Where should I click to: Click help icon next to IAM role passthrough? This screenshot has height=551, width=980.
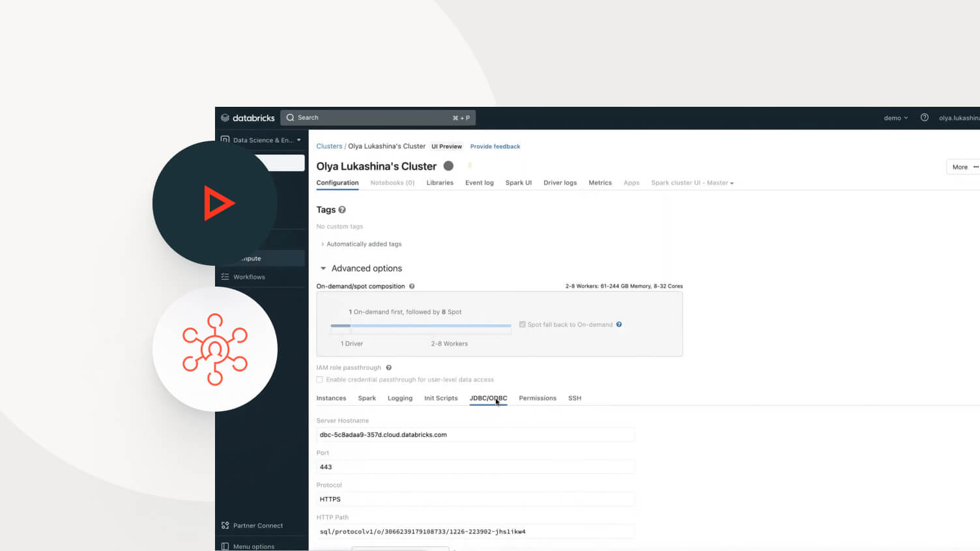(389, 368)
